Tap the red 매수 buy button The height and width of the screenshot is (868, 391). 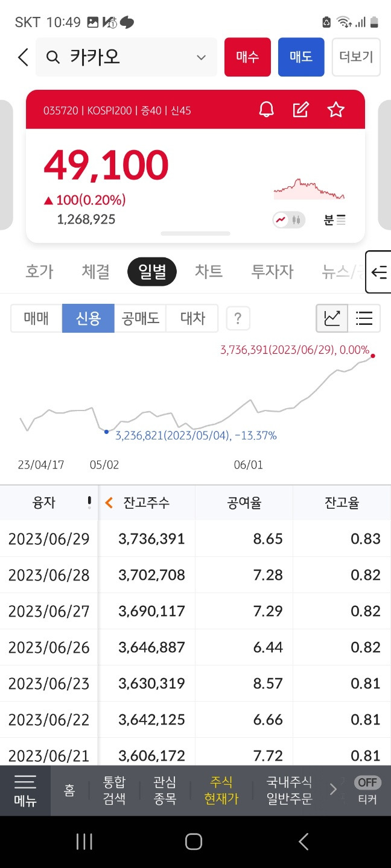(x=247, y=57)
